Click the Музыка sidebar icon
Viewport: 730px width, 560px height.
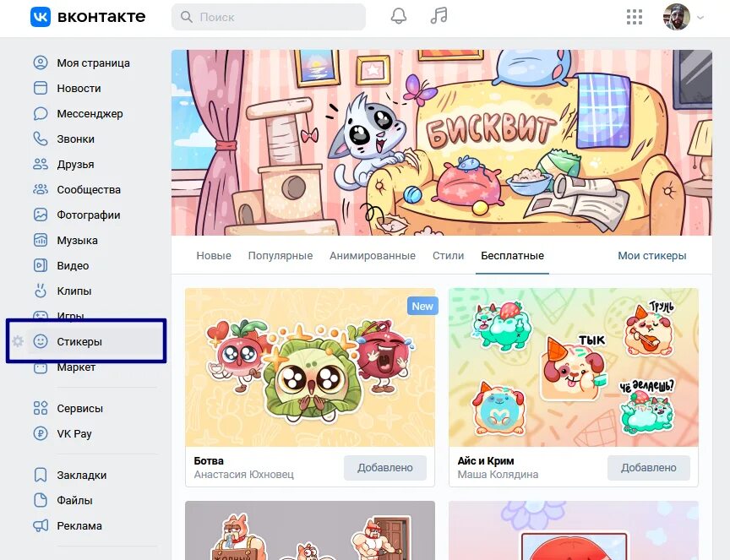[41, 240]
